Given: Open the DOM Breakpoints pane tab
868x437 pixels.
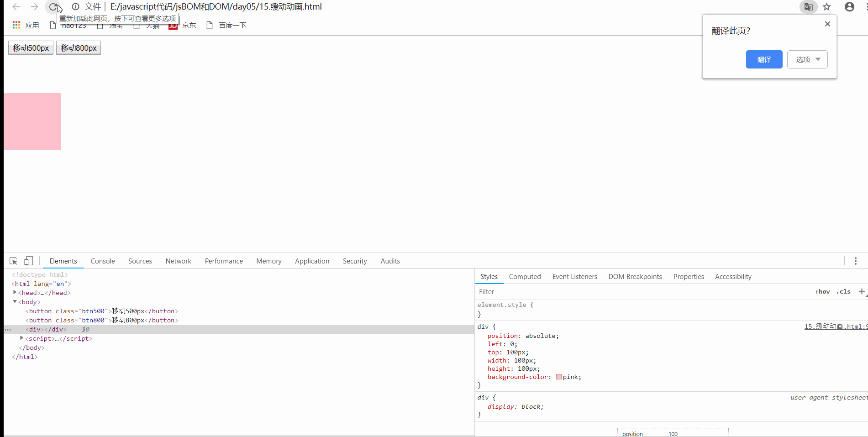Looking at the screenshot, I should [635, 277].
